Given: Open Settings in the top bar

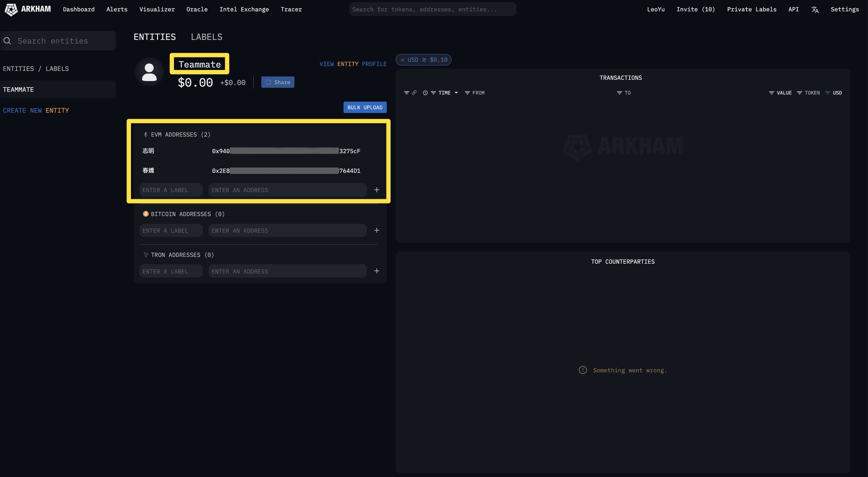Looking at the screenshot, I should [x=844, y=10].
